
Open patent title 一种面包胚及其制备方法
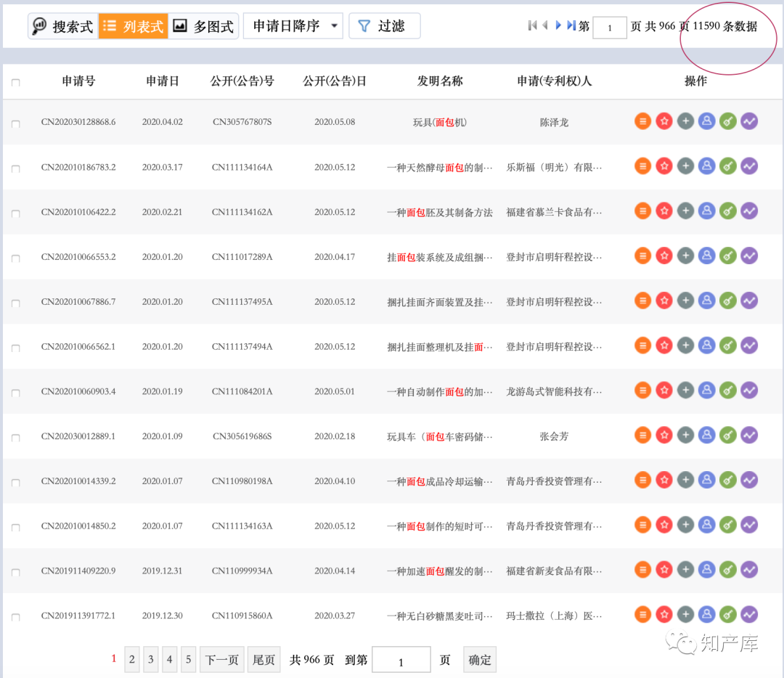439,213
